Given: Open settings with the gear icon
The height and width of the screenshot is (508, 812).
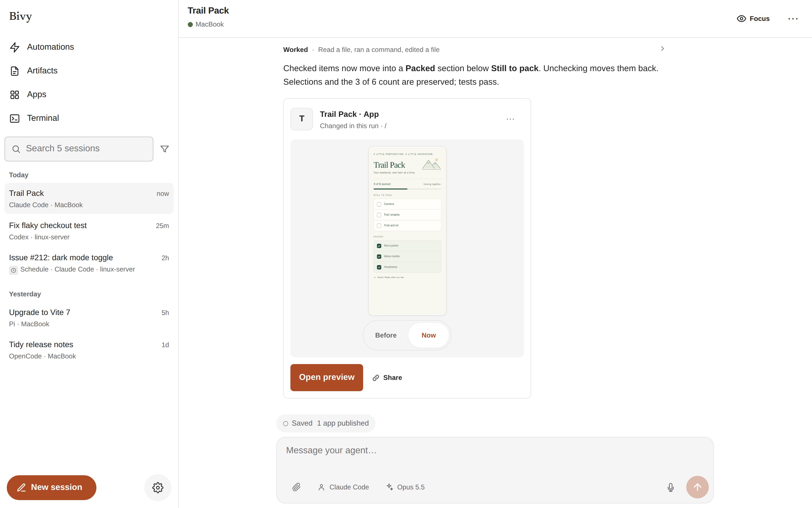Looking at the screenshot, I should click(158, 487).
